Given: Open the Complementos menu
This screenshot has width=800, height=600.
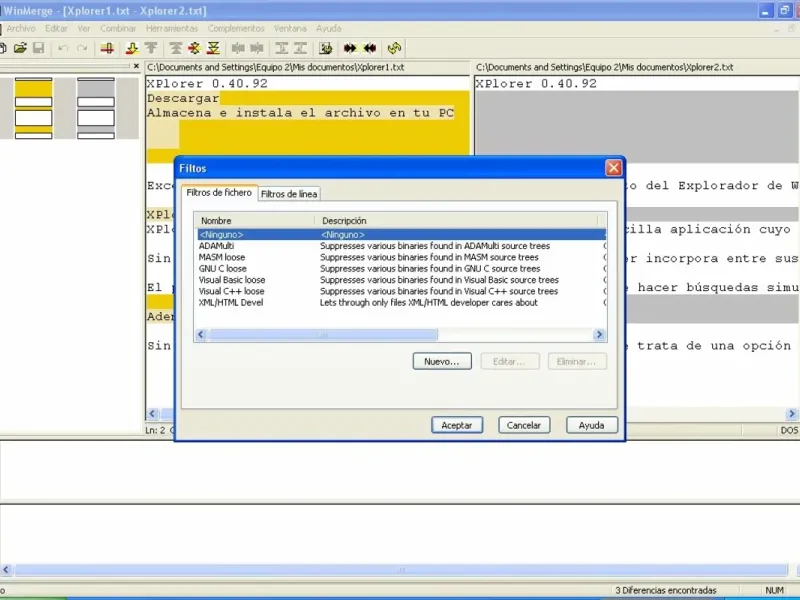Looking at the screenshot, I should click(236, 29).
